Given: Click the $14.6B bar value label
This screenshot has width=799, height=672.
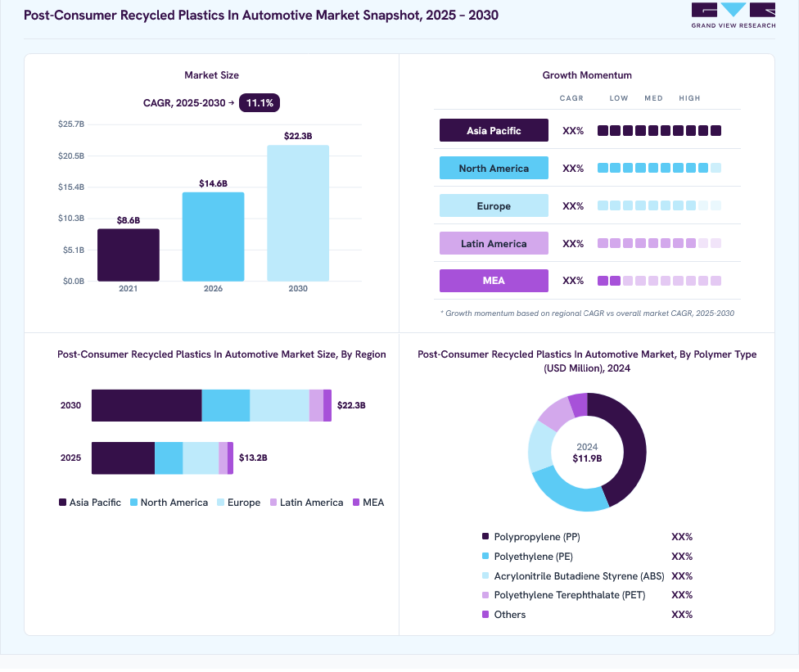Looking at the screenshot, I should [213, 183].
